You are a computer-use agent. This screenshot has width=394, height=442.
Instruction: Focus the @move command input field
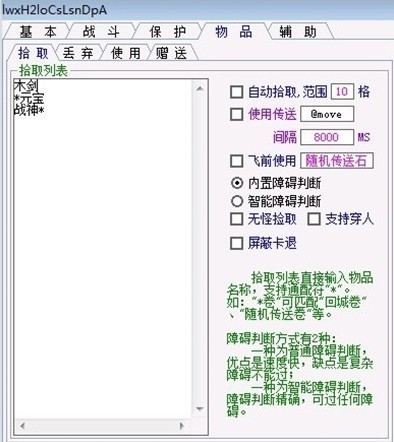(x=327, y=114)
